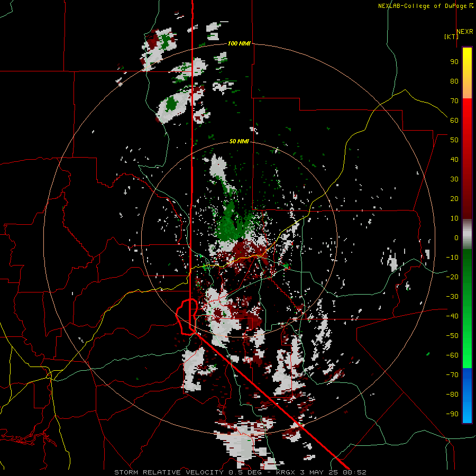Click the -90 value on velocity scale
The image size is (476, 476).
(452, 414)
